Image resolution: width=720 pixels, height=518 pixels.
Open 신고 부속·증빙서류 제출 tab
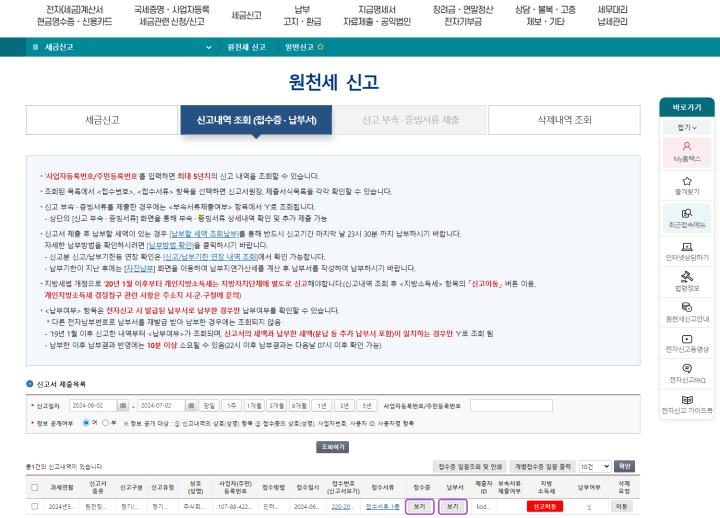[x=410, y=120]
